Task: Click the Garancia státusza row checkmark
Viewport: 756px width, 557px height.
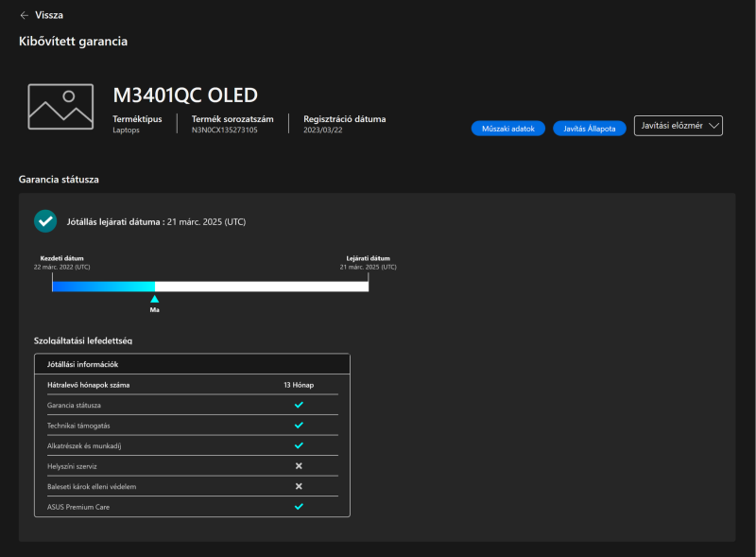Action: tap(299, 405)
